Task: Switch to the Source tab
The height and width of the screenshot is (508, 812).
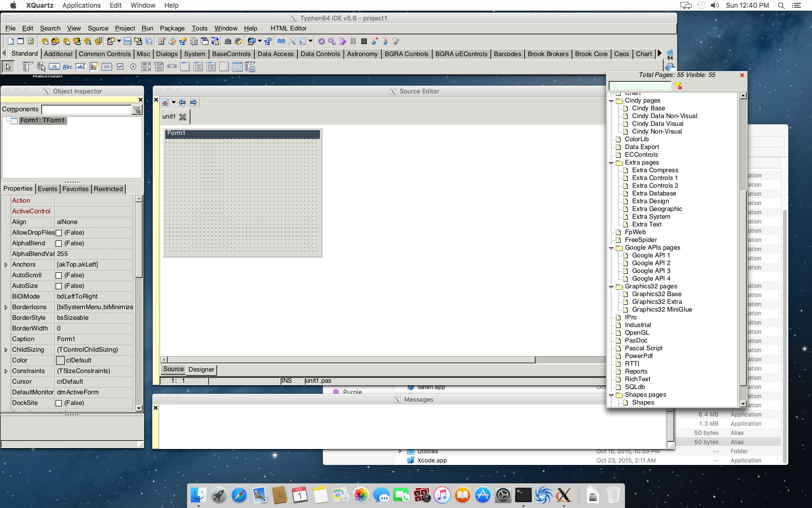Action: coord(174,369)
